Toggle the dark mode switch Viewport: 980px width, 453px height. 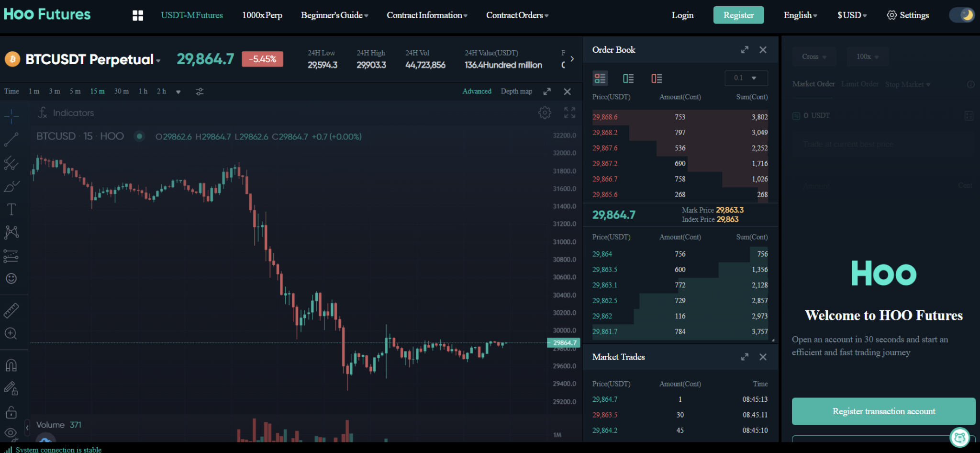961,15
